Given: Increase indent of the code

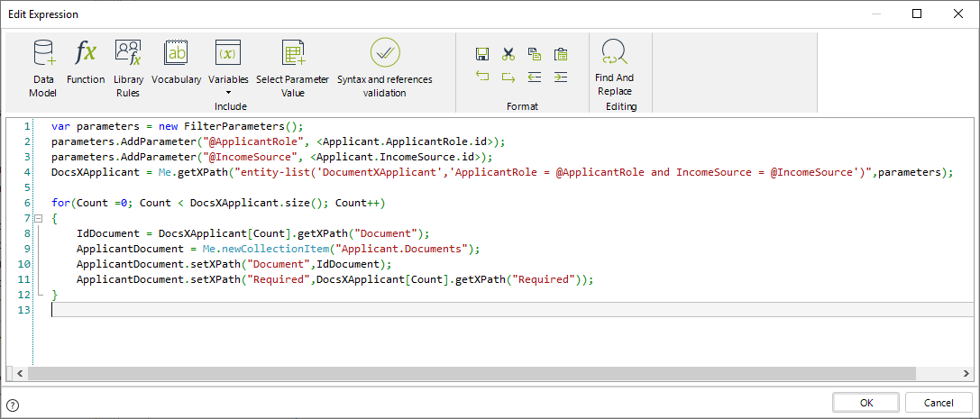Looking at the screenshot, I should point(561,77).
